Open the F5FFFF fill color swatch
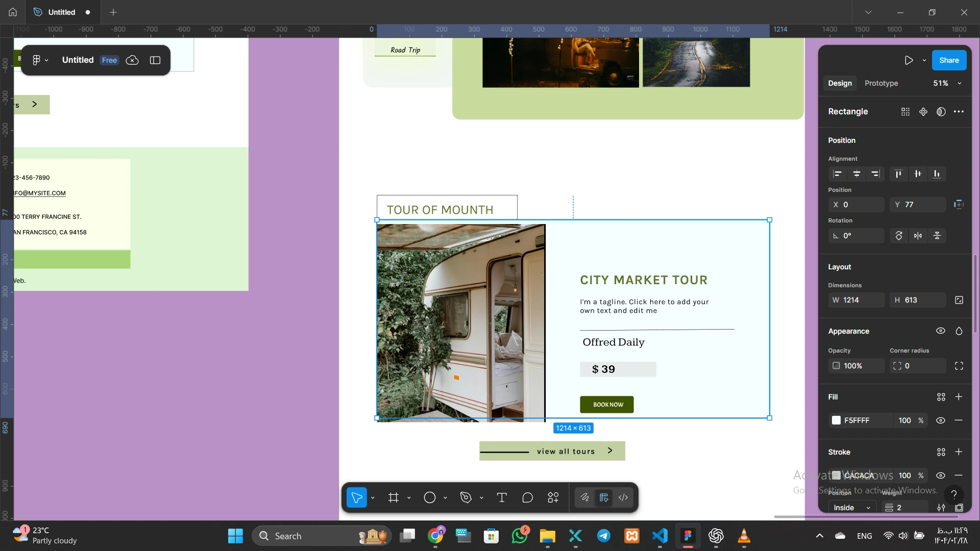The height and width of the screenshot is (551, 980). 836,420
